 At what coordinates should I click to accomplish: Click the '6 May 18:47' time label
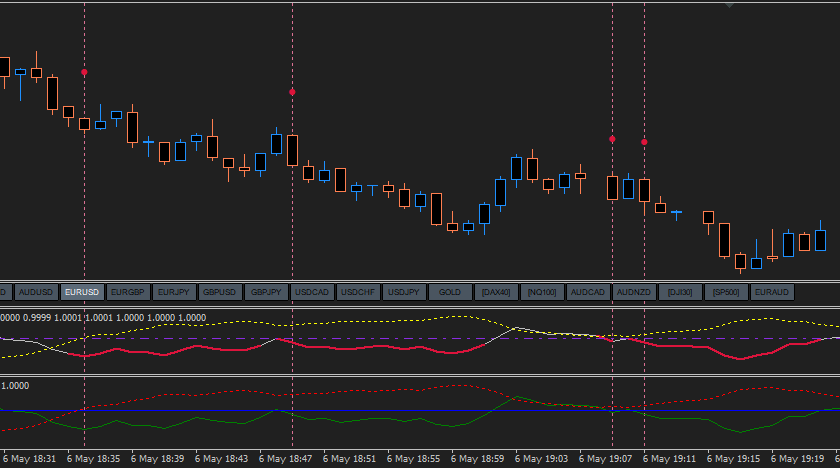(286, 459)
